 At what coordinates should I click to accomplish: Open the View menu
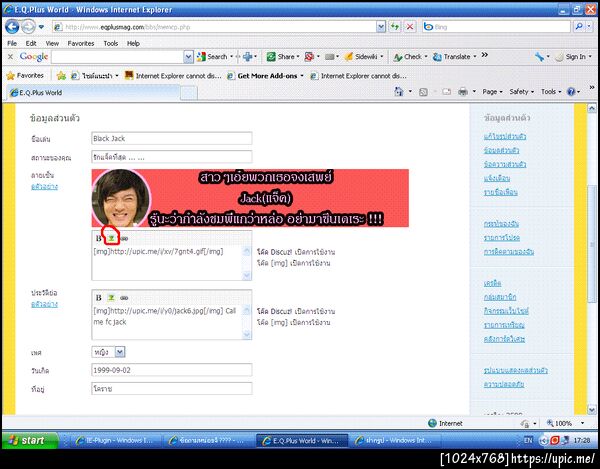pyautogui.click(x=52, y=43)
